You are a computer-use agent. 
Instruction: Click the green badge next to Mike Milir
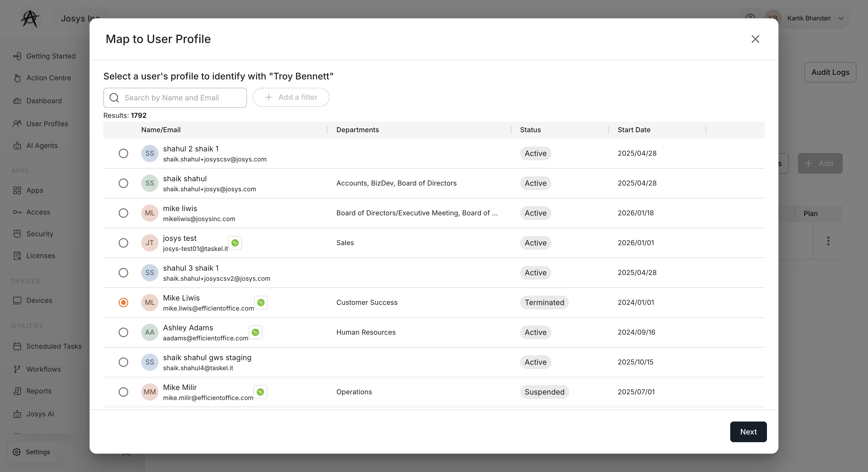tap(260, 392)
